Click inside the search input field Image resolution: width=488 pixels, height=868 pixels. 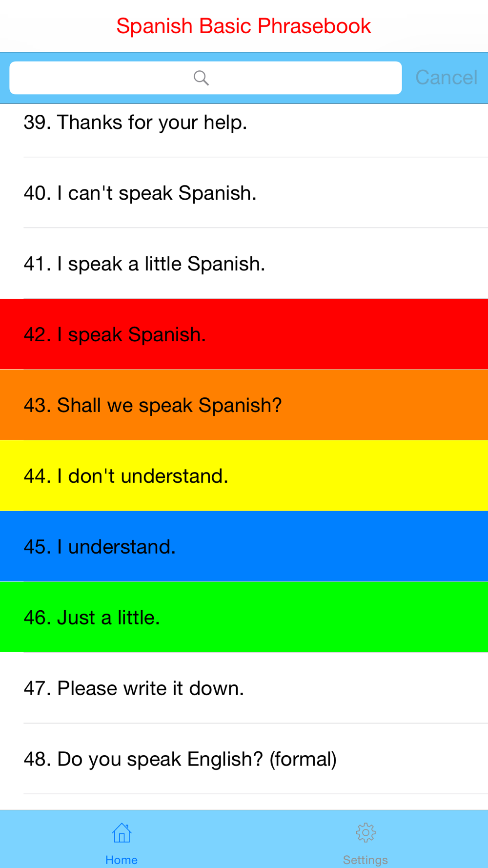tap(205, 78)
